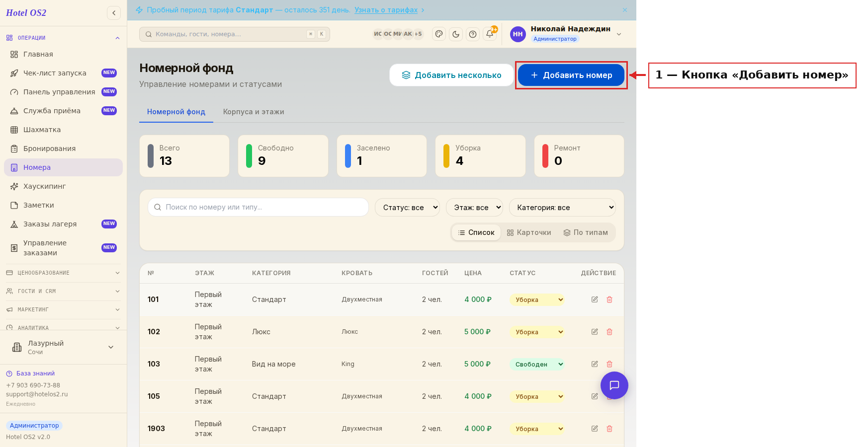Expand the ГОСТИ И CRM section
The height and width of the screenshot is (447, 868).
pos(63,291)
